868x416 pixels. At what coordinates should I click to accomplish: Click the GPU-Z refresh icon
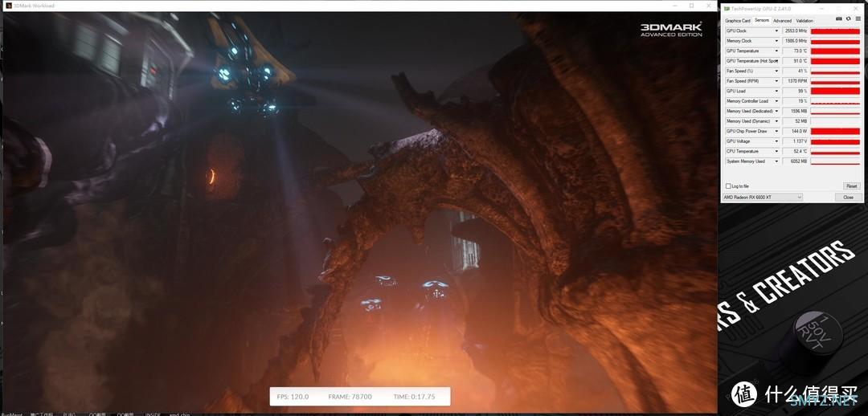point(848,18)
